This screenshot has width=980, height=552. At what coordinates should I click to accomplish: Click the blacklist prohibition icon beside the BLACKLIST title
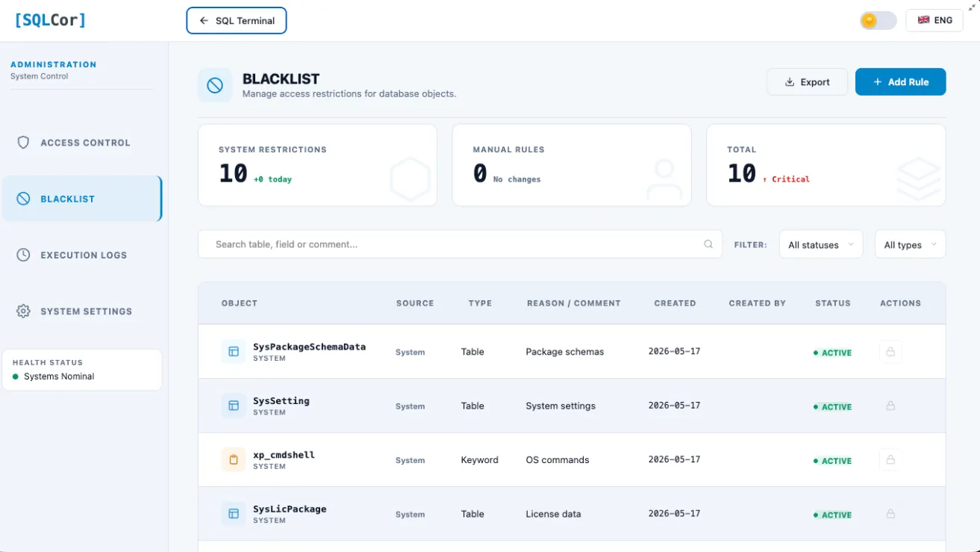click(x=215, y=86)
